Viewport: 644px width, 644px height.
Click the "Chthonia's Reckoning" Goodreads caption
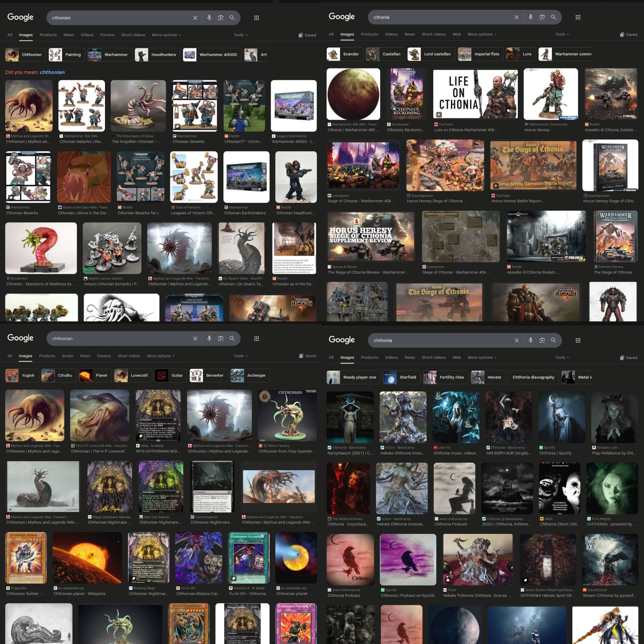tap(405, 130)
